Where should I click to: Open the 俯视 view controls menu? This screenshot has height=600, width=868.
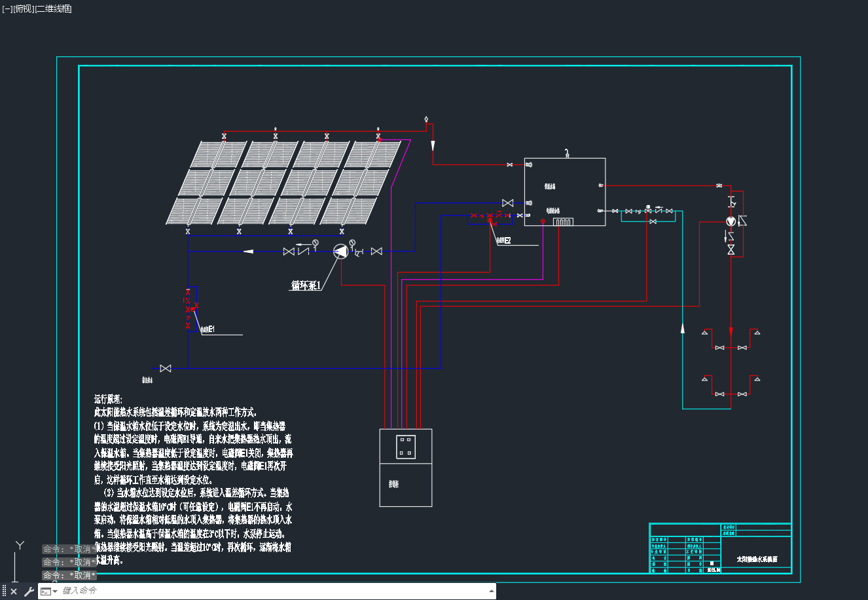point(23,9)
